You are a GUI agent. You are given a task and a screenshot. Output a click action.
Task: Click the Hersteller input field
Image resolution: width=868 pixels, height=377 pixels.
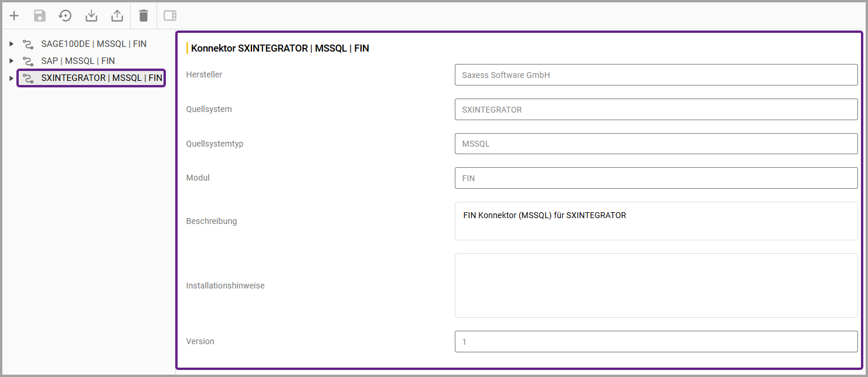click(656, 75)
